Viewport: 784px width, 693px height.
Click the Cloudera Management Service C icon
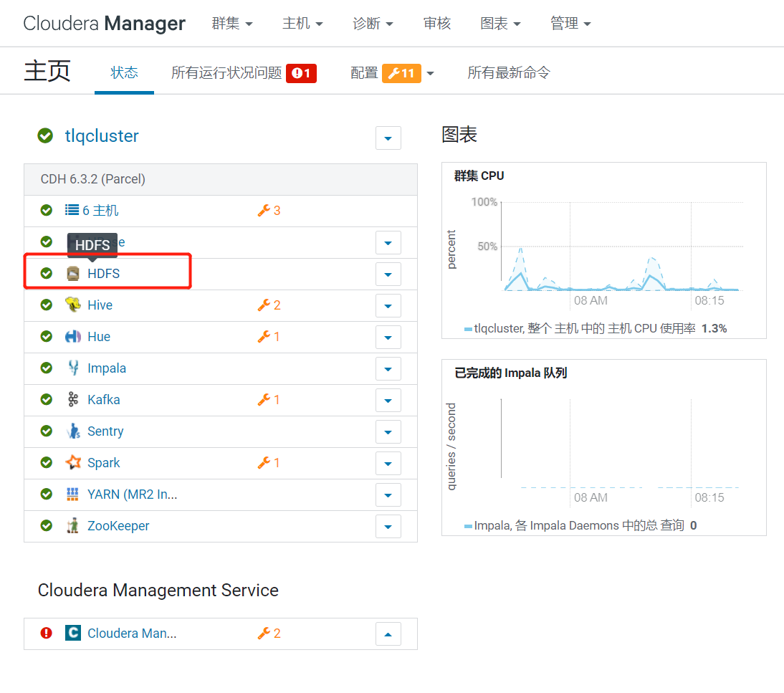73,633
